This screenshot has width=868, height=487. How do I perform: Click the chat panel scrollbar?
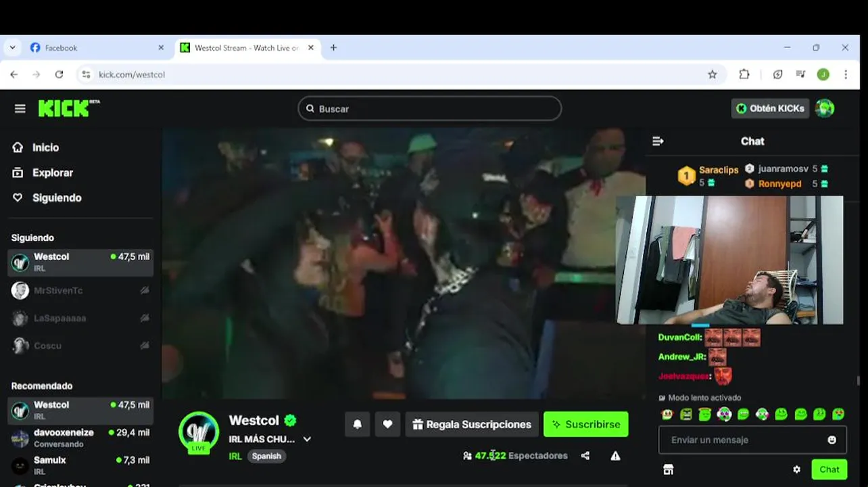[x=858, y=381]
